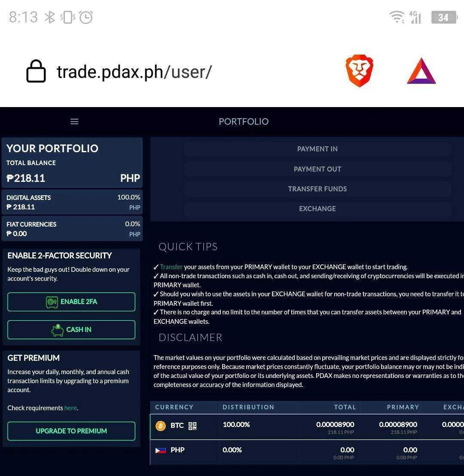The width and height of the screenshot is (464, 476).
Task: Tap the battery level indicator
Action: click(x=444, y=17)
